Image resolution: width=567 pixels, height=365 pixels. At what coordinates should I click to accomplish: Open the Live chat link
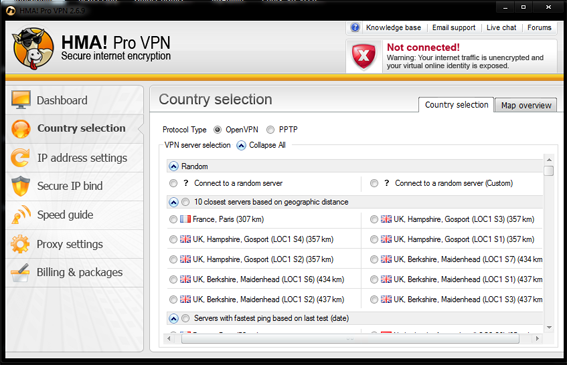[x=501, y=27]
